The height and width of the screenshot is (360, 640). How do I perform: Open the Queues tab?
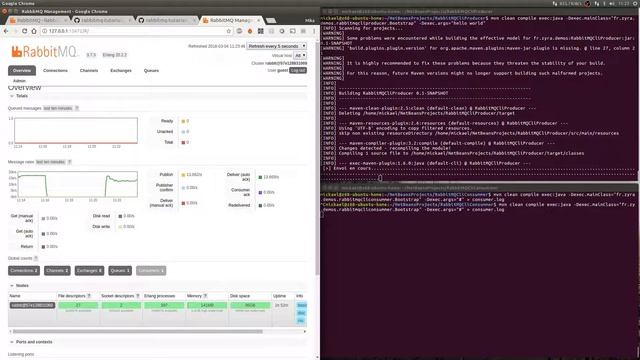(151, 71)
